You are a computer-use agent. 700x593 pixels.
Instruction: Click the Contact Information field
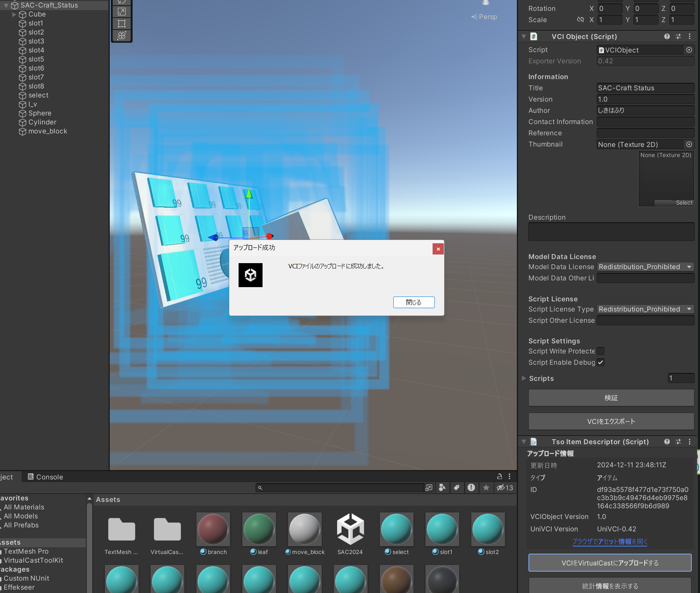click(645, 122)
